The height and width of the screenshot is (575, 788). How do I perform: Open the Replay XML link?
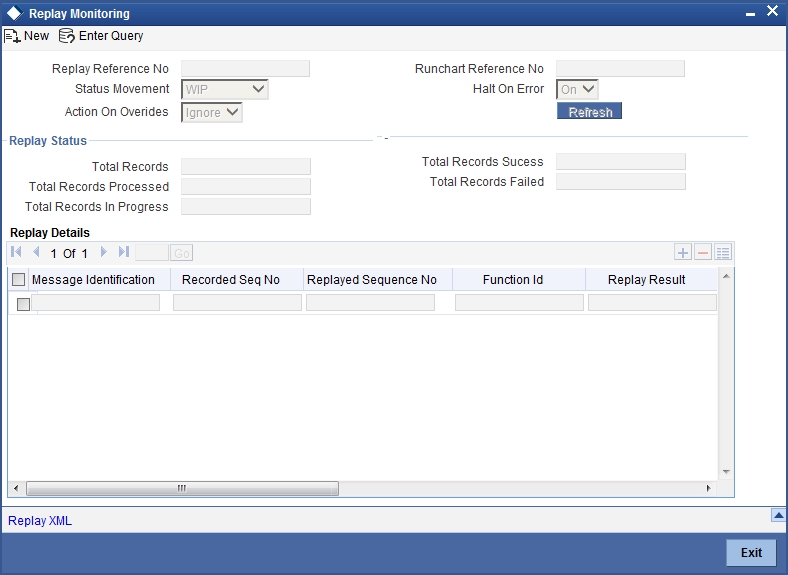click(x=40, y=521)
